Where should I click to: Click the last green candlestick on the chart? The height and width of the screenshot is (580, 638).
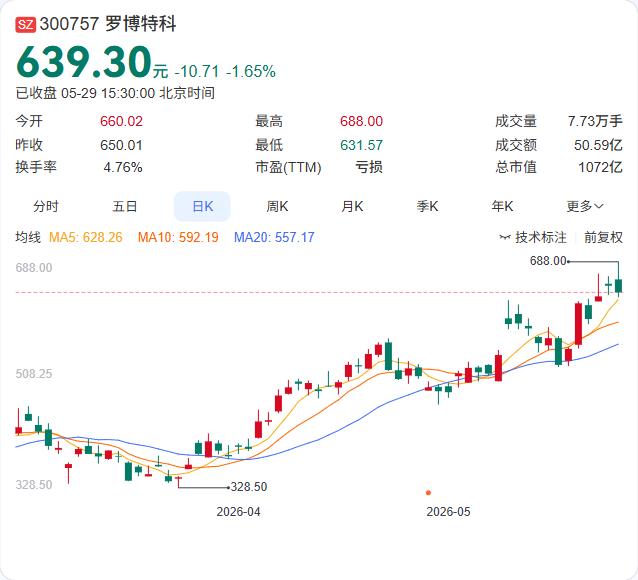[618, 286]
